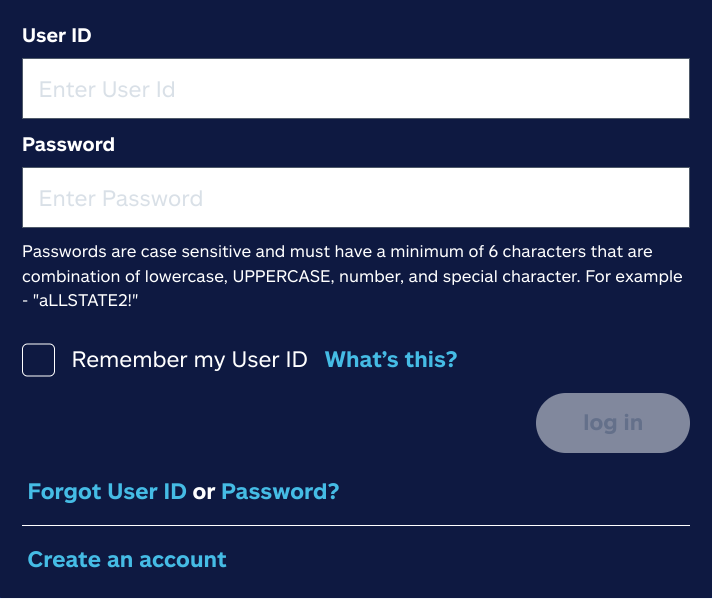Click the Remember my User ID label text
Image resolution: width=712 pixels, height=599 pixels.
tap(189, 360)
